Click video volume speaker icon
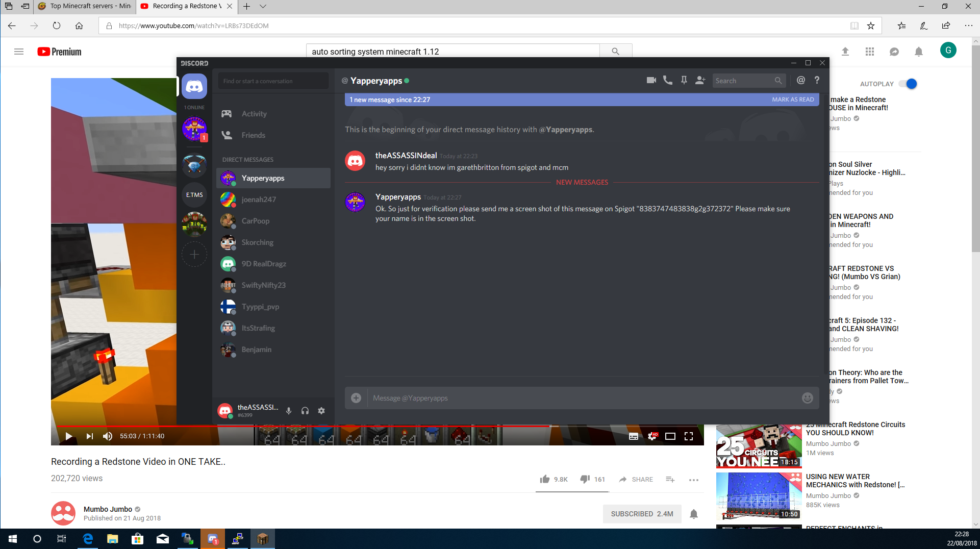Image resolution: width=980 pixels, height=549 pixels. [x=108, y=436]
